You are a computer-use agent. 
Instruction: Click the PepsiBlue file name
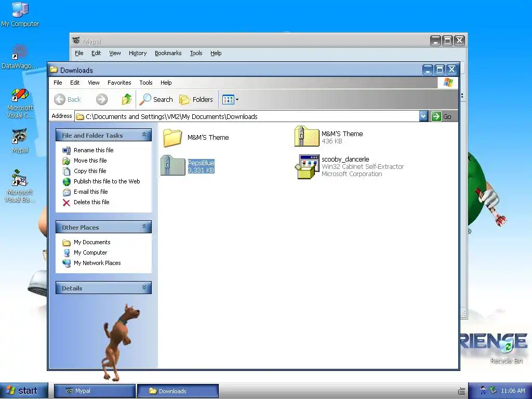(201, 163)
